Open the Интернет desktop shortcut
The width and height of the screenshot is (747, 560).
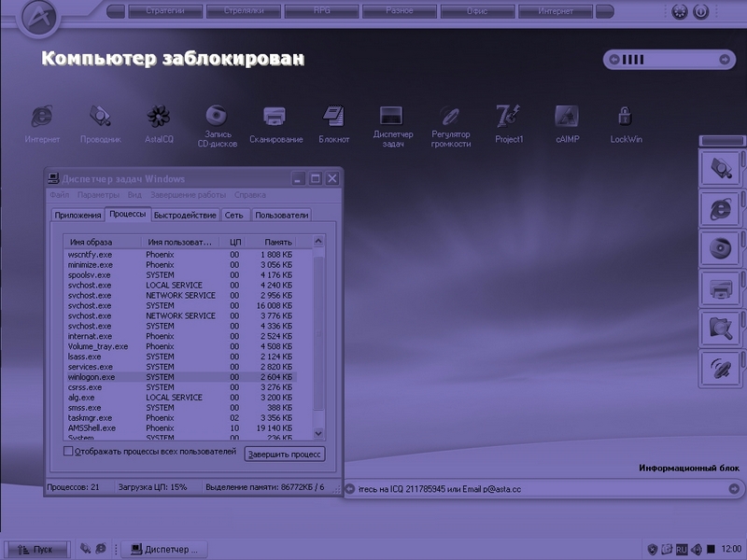click(x=42, y=123)
